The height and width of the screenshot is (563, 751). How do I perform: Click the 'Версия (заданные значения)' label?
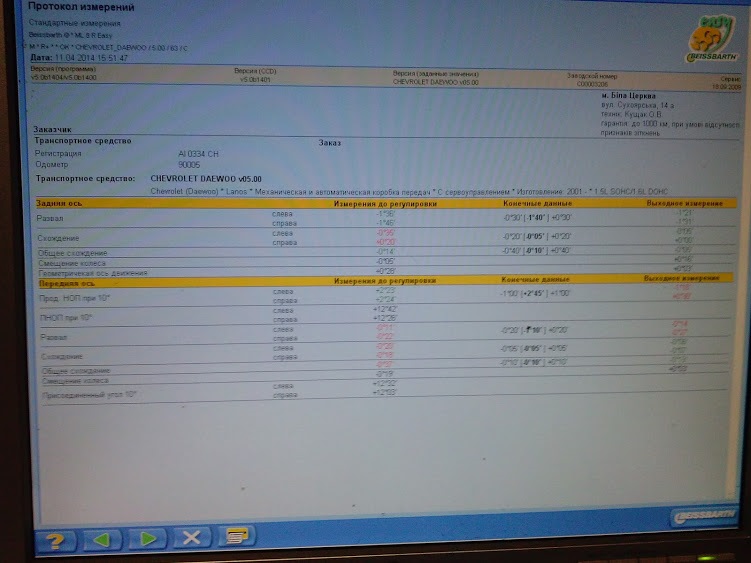pos(435,74)
